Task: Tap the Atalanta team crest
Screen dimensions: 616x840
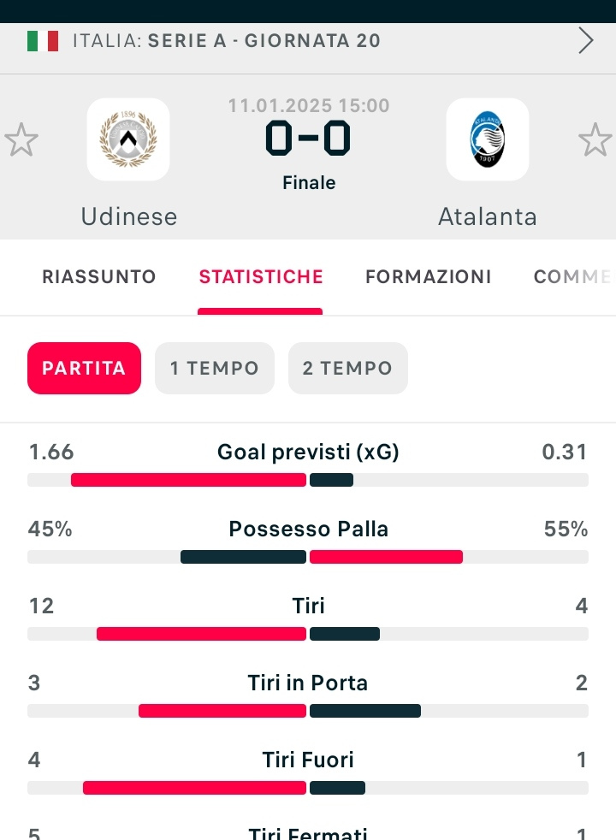Action: coord(488,139)
